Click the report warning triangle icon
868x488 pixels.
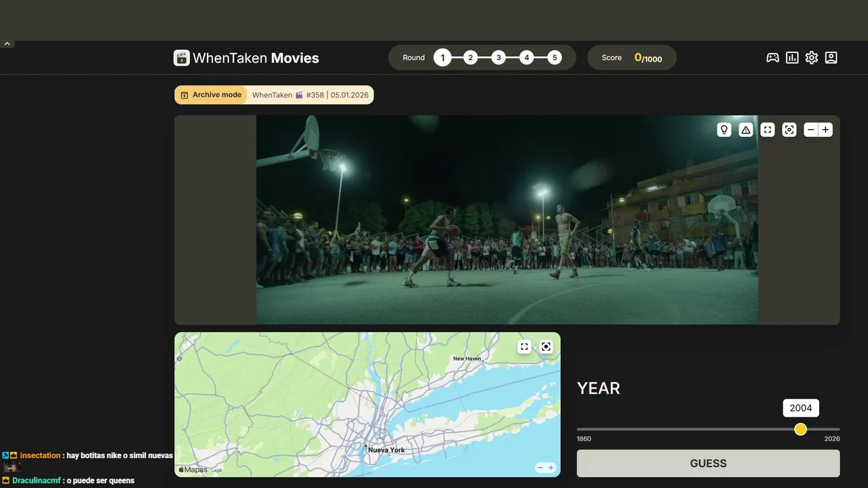(x=746, y=129)
